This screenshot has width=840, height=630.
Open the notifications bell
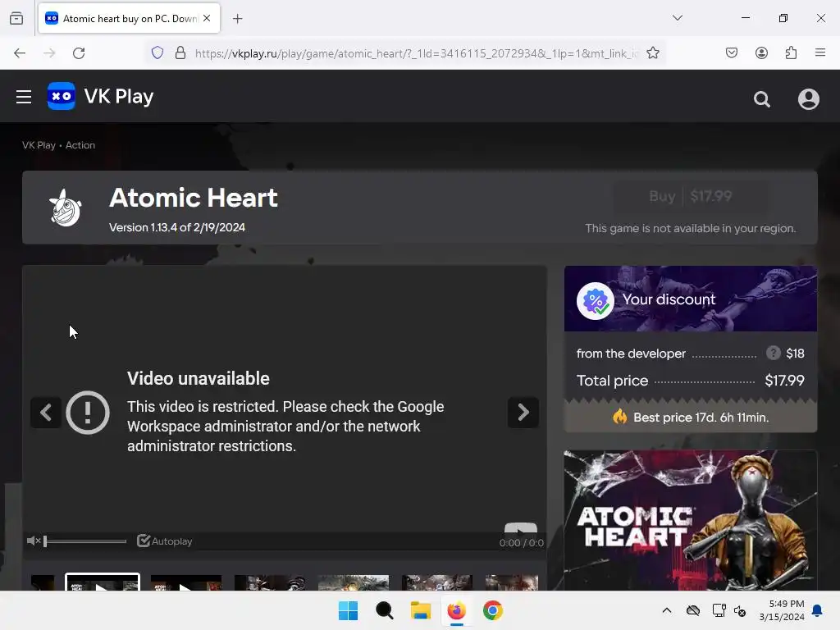pos(817,610)
